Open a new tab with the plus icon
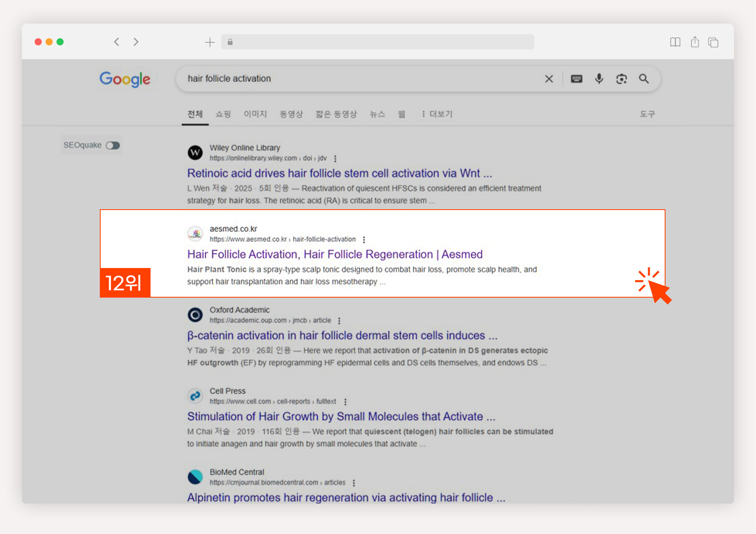Screen dimensions: 756x534 pyautogui.click(x=210, y=42)
